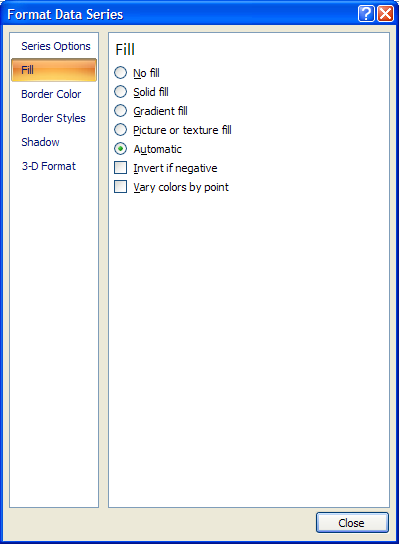Toggle Vary colors by point checkbox
This screenshot has width=399, height=544.
[x=120, y=187]
